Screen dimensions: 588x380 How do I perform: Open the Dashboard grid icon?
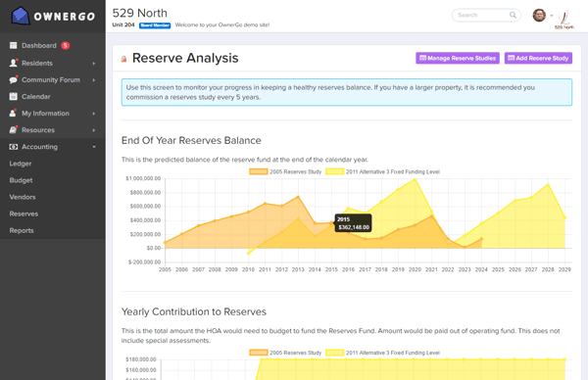pos(13,45)
